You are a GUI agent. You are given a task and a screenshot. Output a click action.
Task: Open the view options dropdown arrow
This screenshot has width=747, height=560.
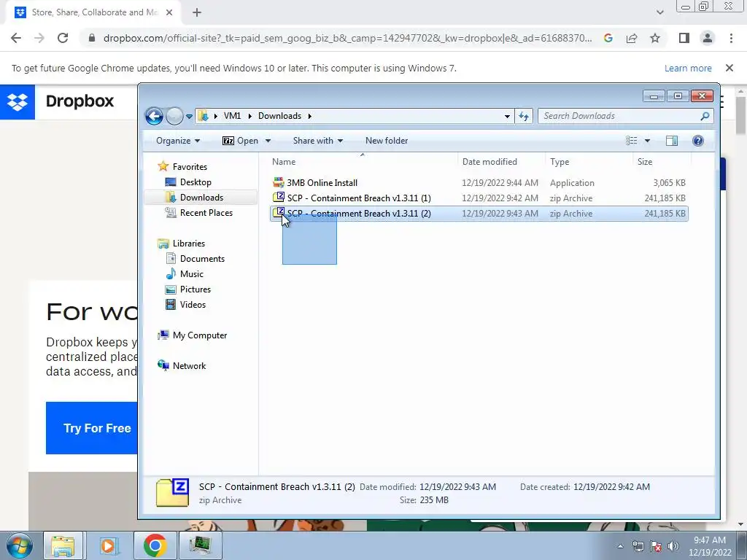pyautogui.click(x=647, y=141)
